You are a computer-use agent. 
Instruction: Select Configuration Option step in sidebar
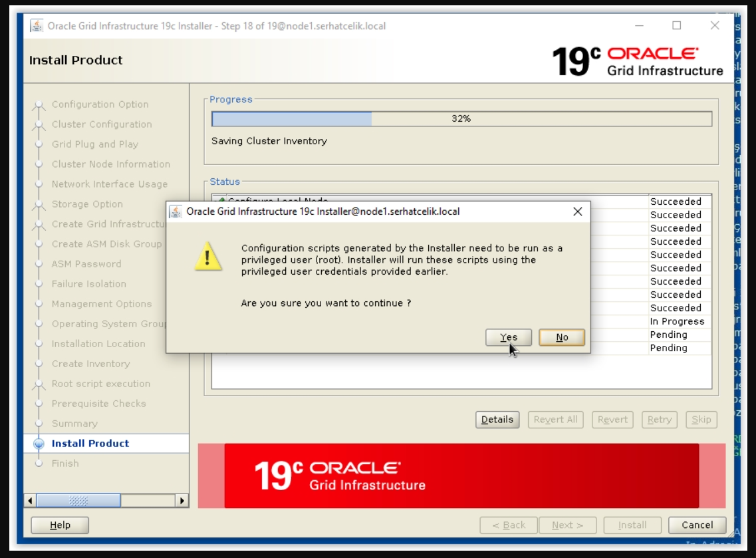(x=100, y=104)
